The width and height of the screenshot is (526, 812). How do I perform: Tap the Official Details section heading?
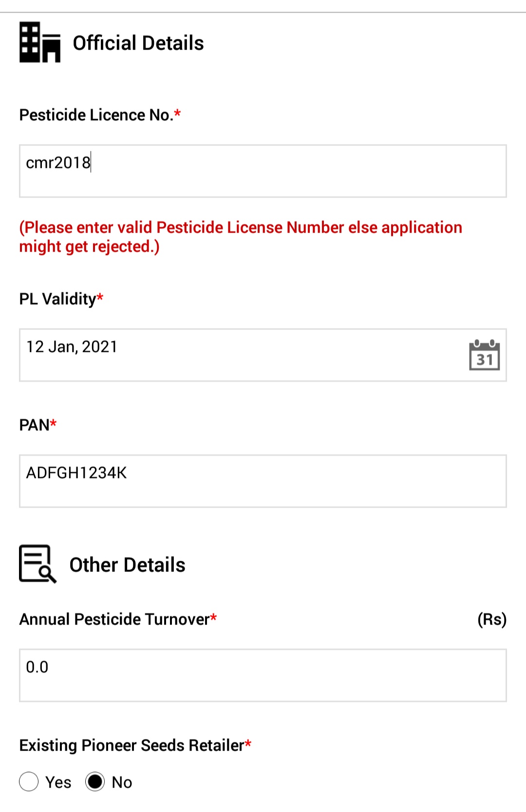click(138, 43)
